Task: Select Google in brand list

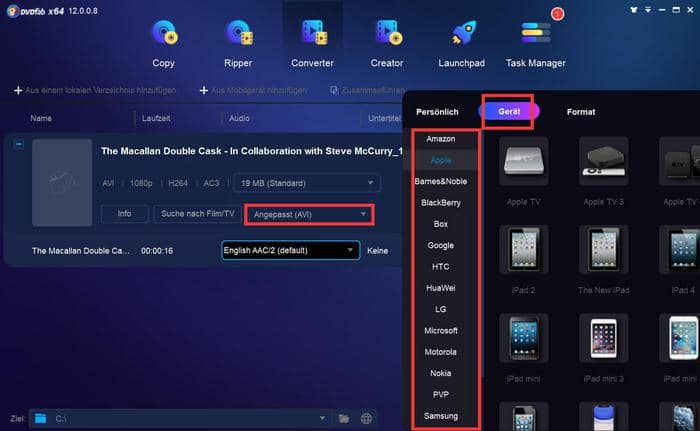Action: pos(441,246)
